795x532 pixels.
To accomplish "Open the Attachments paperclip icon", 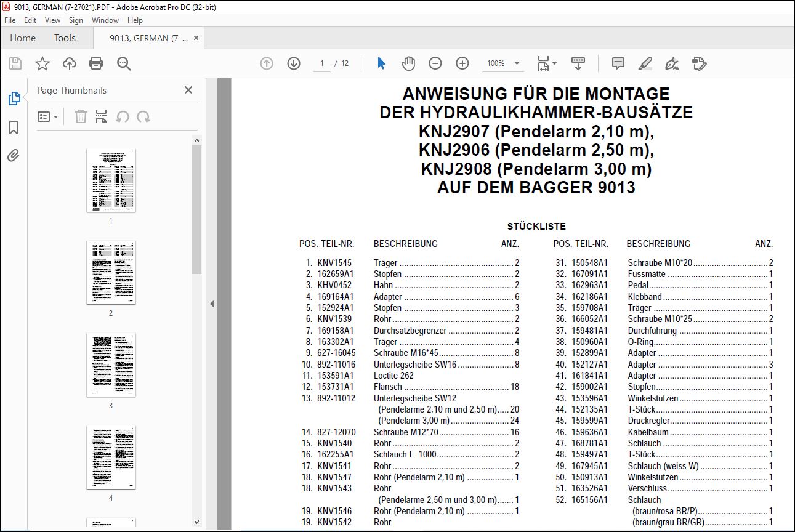I will coord(14,155).
